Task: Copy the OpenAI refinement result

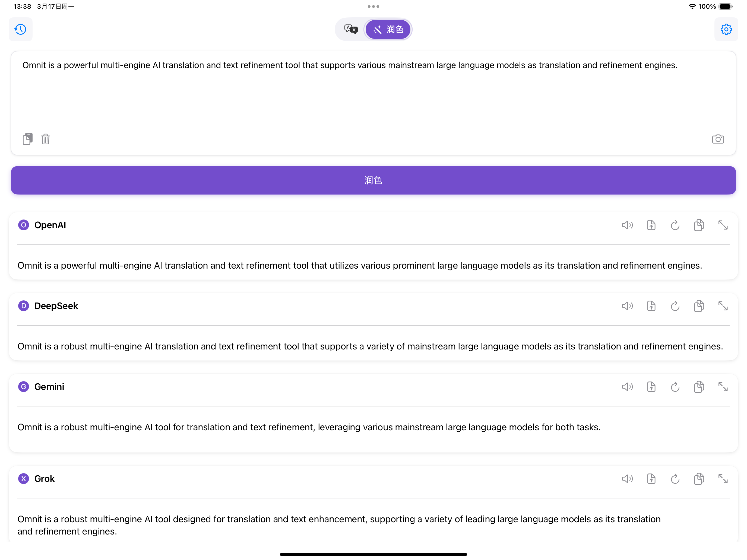Action: [x=699, y=225]
